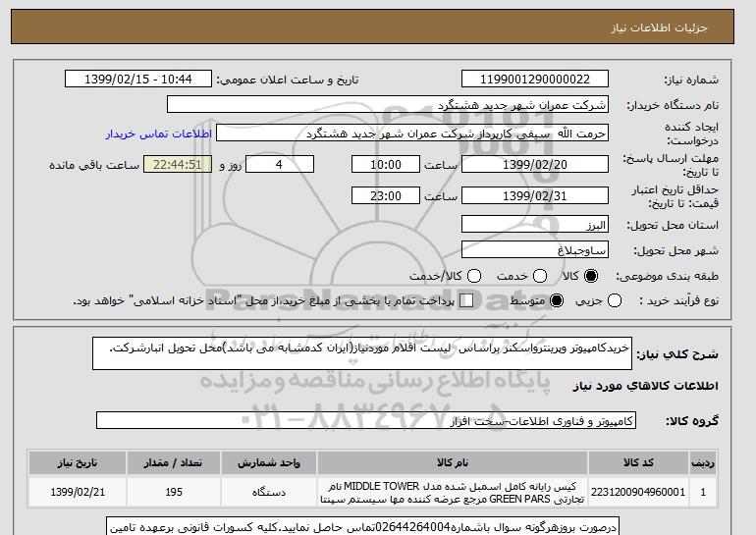Click the delivery province field البرز
Screen dimensions: 756x535
tap(535, 225)
